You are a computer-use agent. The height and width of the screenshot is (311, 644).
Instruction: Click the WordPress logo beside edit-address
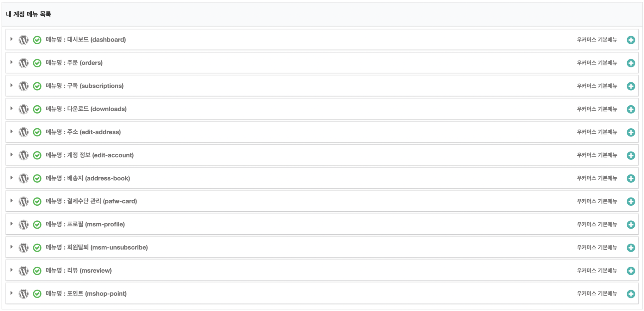click(x=24, y=132)
